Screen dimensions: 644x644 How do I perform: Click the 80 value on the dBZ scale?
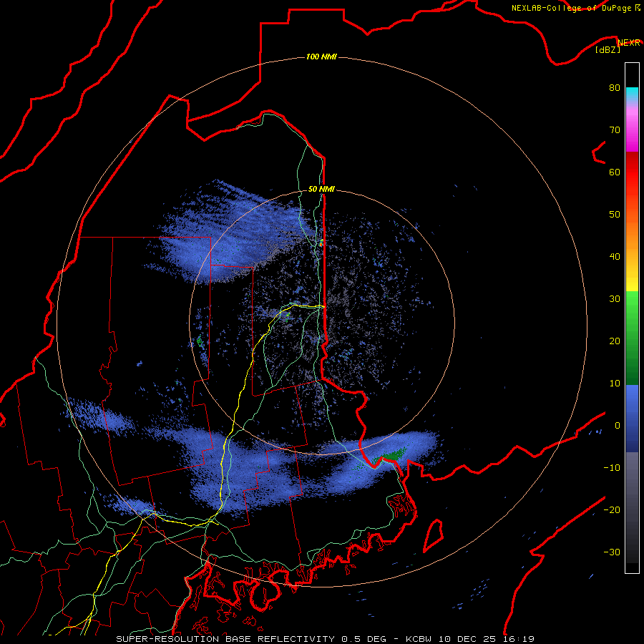[615, 88]
